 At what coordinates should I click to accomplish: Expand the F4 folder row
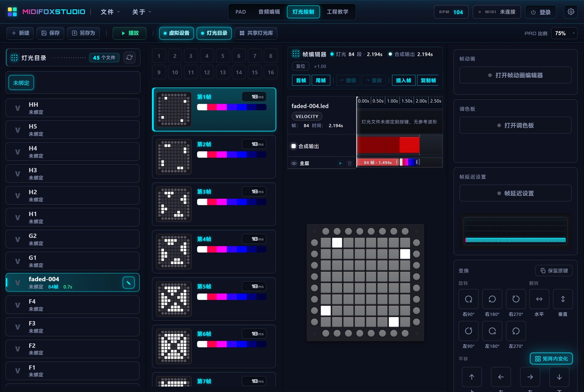pyautogui.click(x=72, y=305)
